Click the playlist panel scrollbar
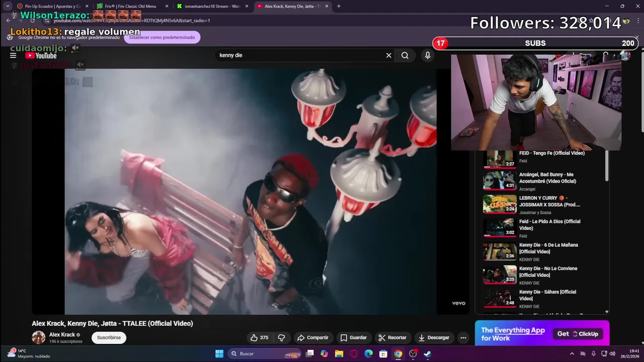Image resolution: width=644 pixels, height=362 pixels. [x=607, y=166]
